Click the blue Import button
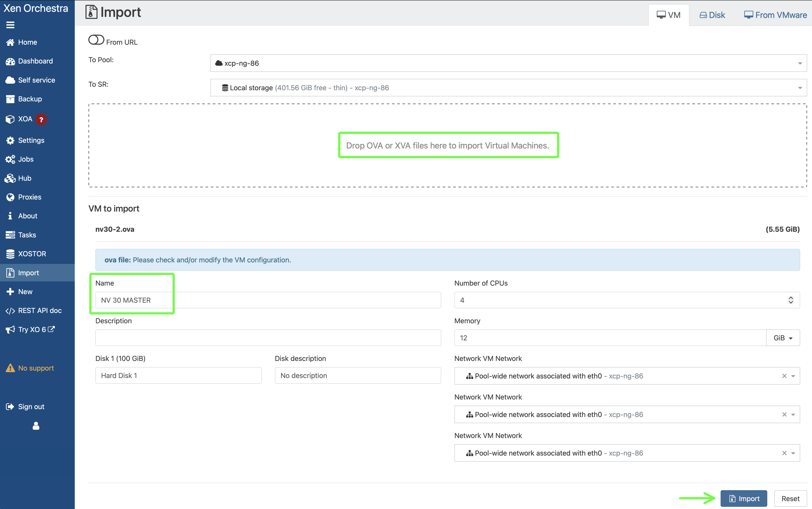The image size is (812, 509). (744, 498)
